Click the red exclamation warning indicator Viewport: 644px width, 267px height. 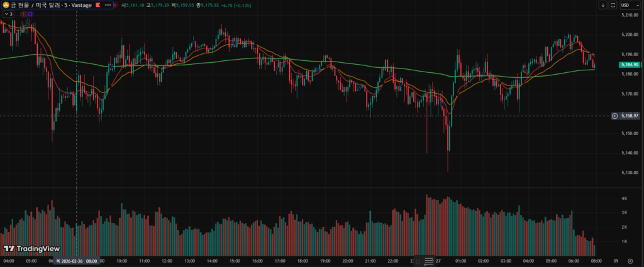click(23, 14)
